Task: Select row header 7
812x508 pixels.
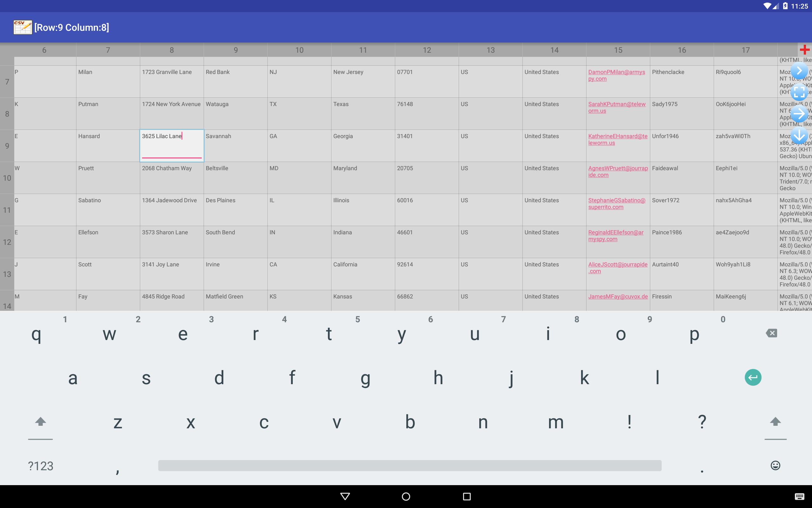Action: (7, 82)
